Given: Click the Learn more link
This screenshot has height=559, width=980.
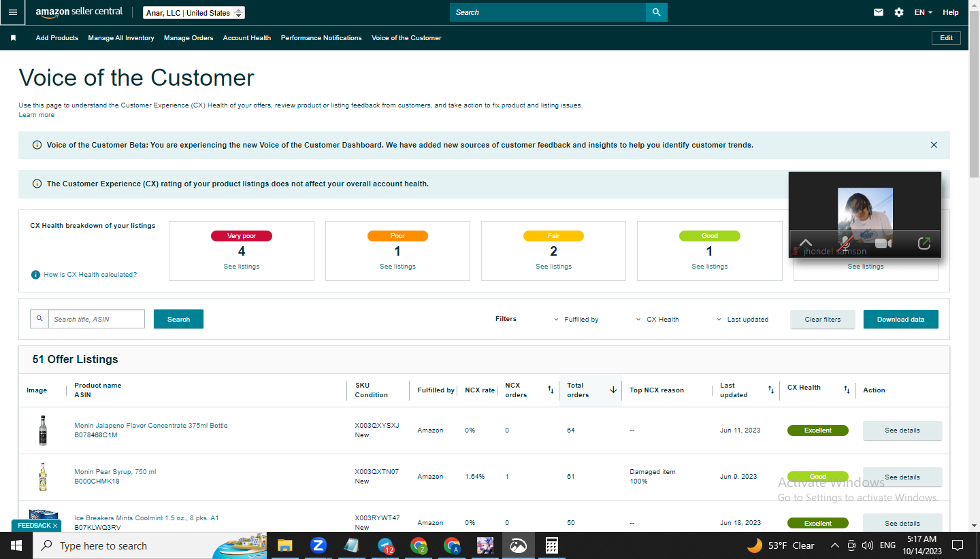Looking at the screenshot, I should coord(37,115).
